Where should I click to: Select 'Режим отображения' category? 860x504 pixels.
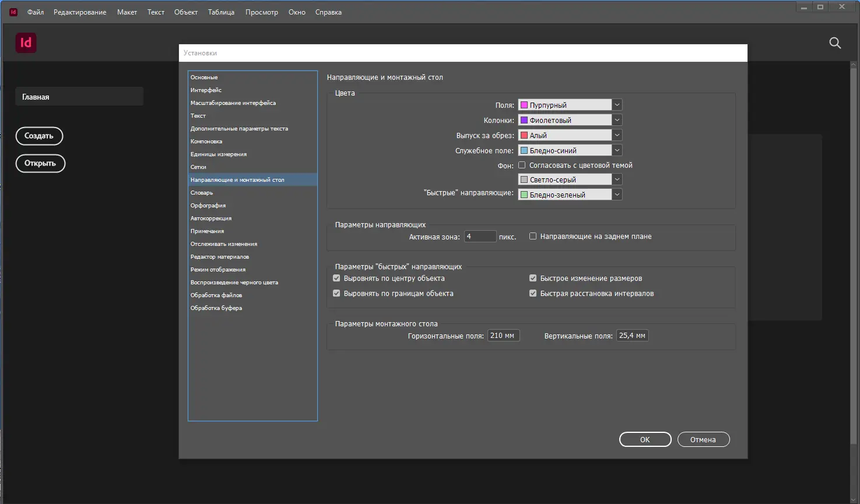[x=253, y=270]
